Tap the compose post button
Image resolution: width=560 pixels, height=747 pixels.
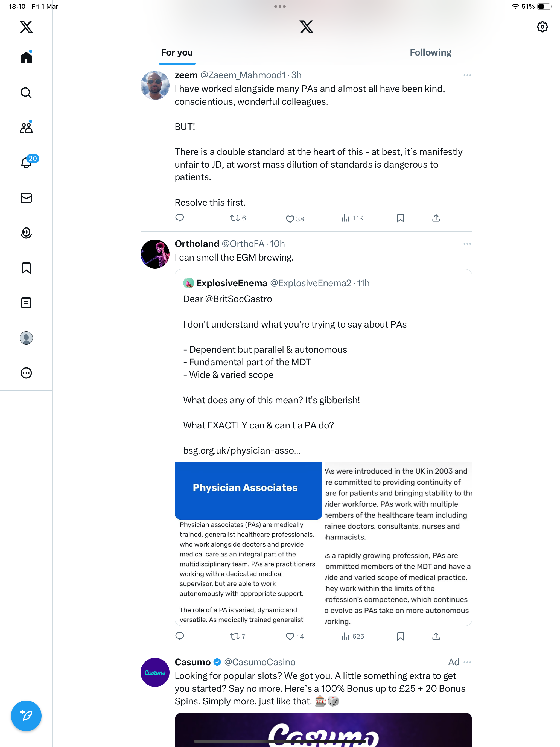pyautogui.click(x=26, y=716)
